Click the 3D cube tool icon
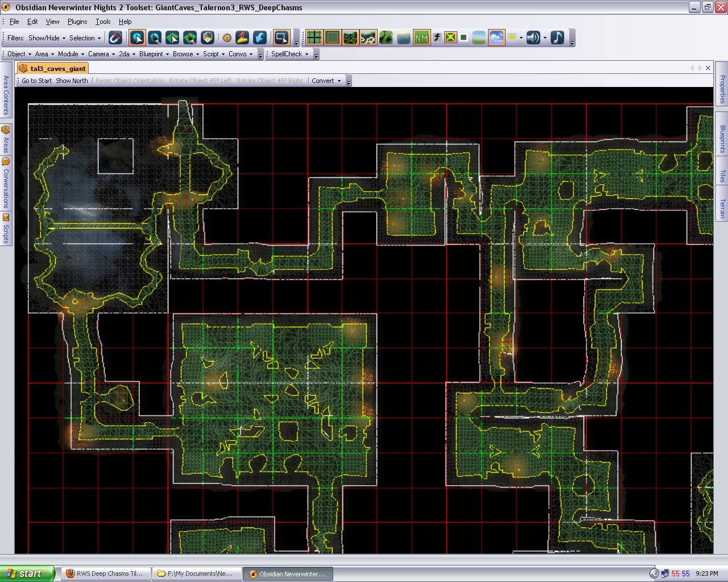 (x=208, y=38)
